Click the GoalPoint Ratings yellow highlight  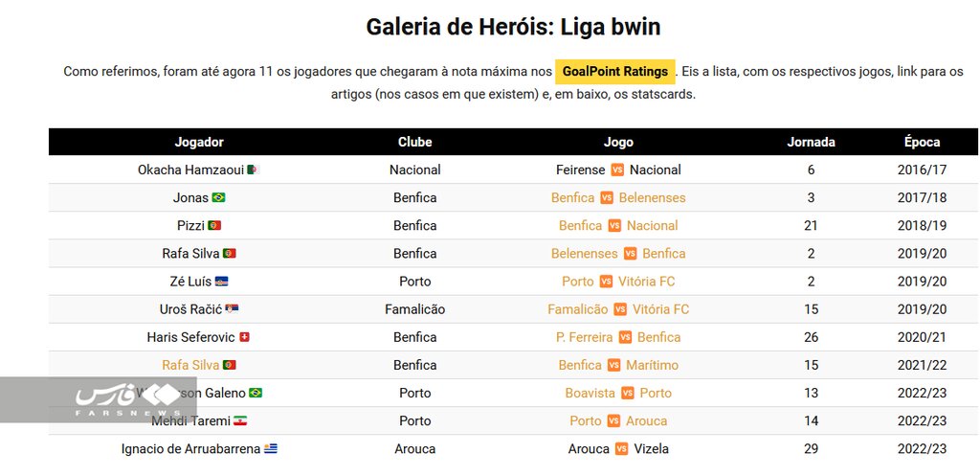tap(615, 71)
